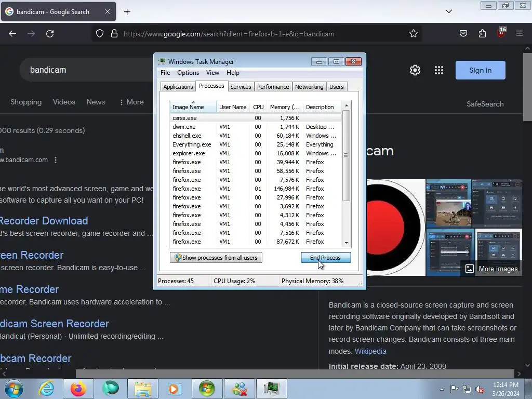This screenshot has height=399, width=532.
Task: Open Windows Media Player taskbar icon
Action: click(x=175, y=389)
